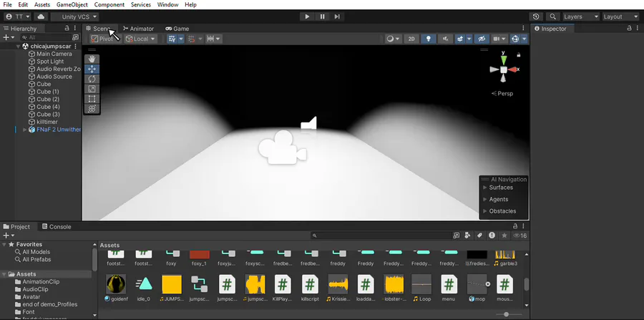The image size is (644, 320).
Task: Open Local handle rotation dropdown
Action: pyautogui.click(x=141, y=39)
